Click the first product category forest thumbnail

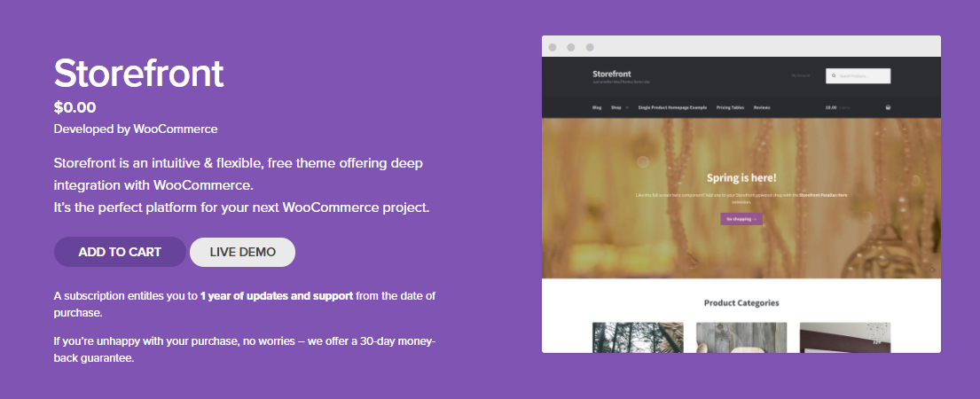pos(638,337)
